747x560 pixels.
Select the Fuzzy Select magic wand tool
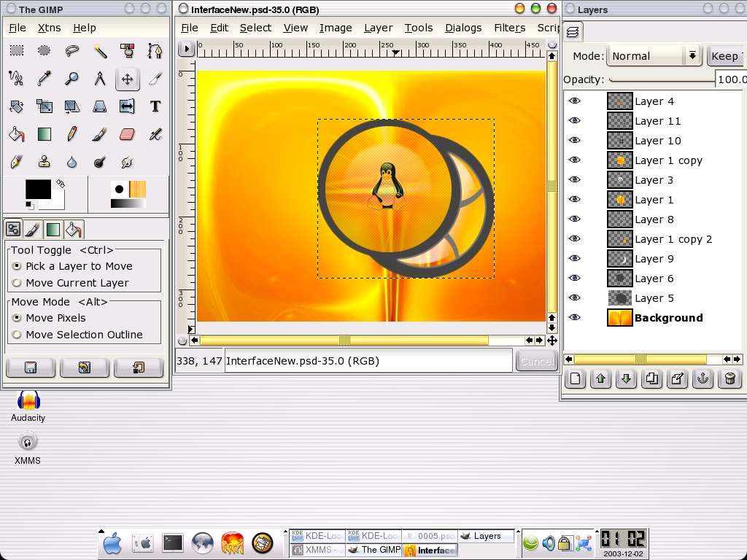[x=99, y=50]
